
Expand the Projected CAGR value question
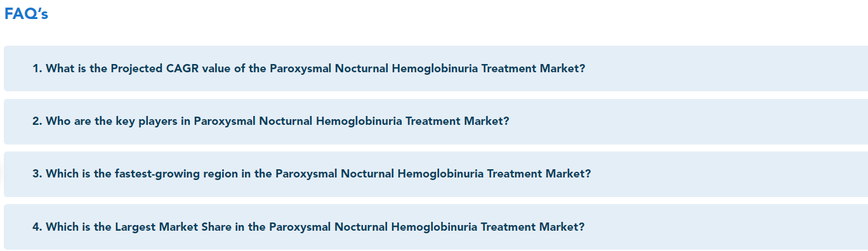(x=436, y=68)
